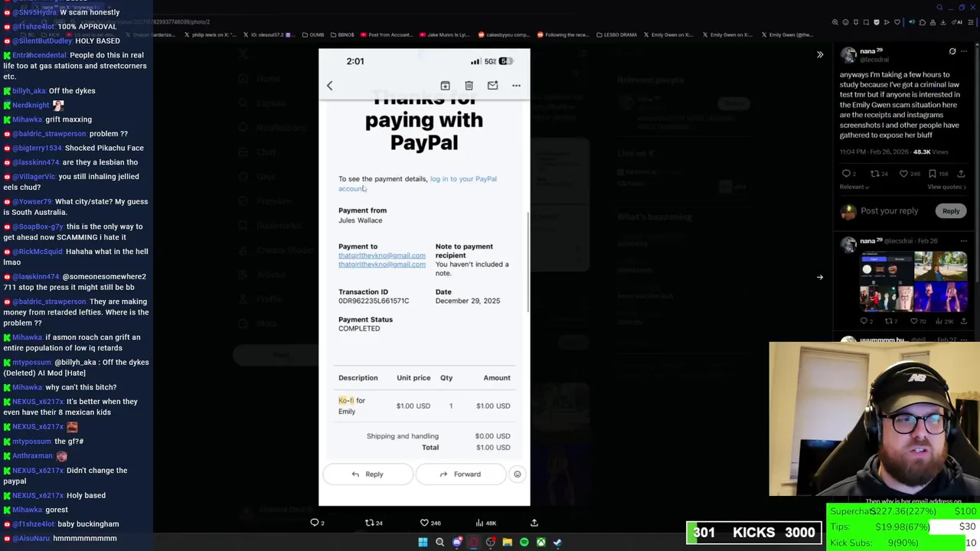The height and width of the screenshot is (551, 980).
Task: Open the three-dot menu on nana's main post
Action: (x=964, y=51)
